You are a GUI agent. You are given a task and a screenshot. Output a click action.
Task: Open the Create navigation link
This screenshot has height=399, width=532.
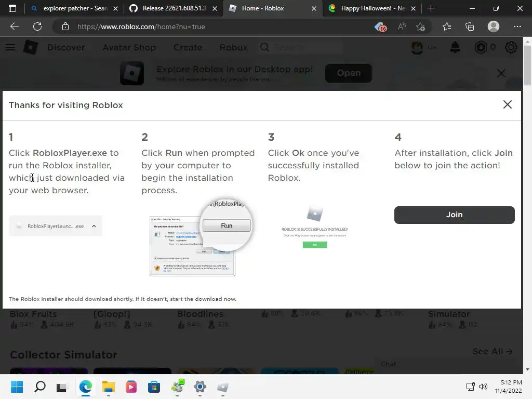coord(188,47)
